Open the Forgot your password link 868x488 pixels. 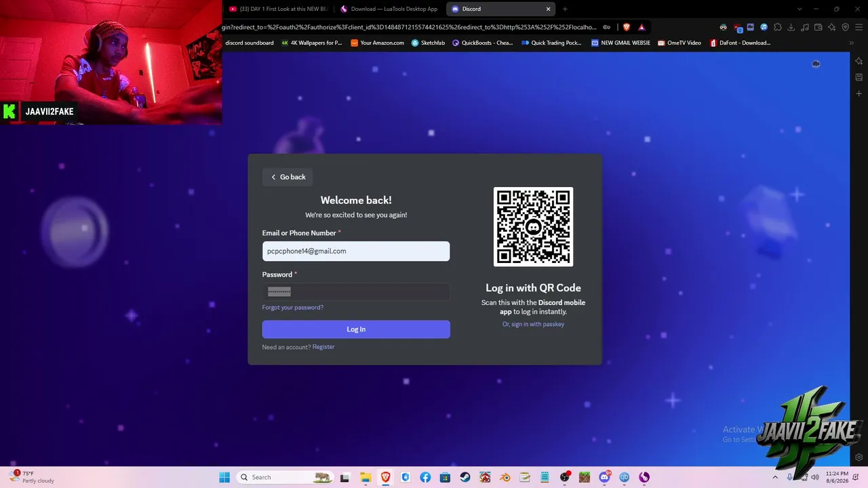293,308
